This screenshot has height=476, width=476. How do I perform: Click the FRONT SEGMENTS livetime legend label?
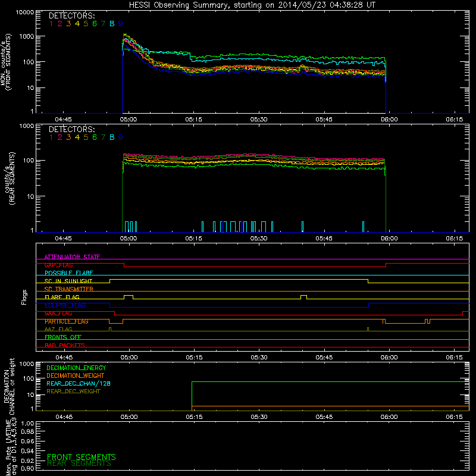tap(82, 457)
